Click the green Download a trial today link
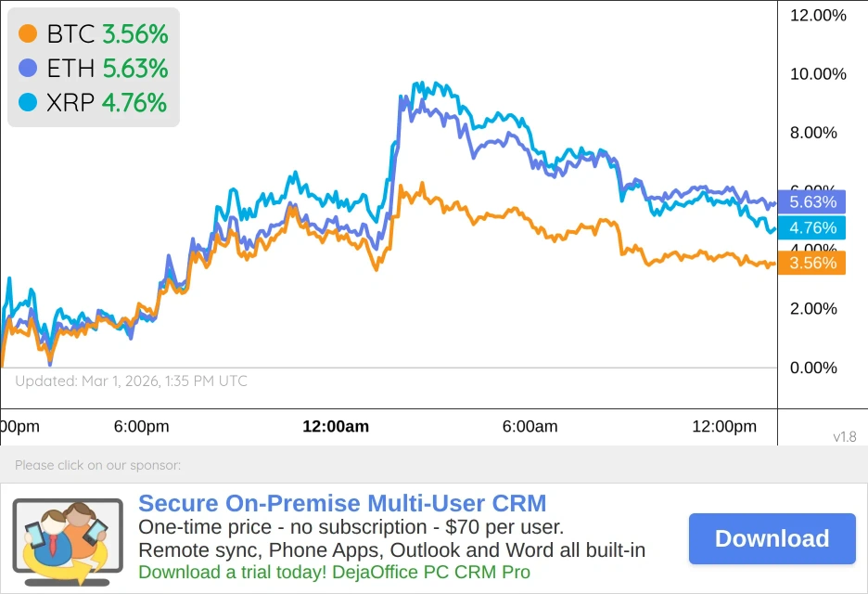Viewport: 868px width, 594px height. (x=334, y=573)
